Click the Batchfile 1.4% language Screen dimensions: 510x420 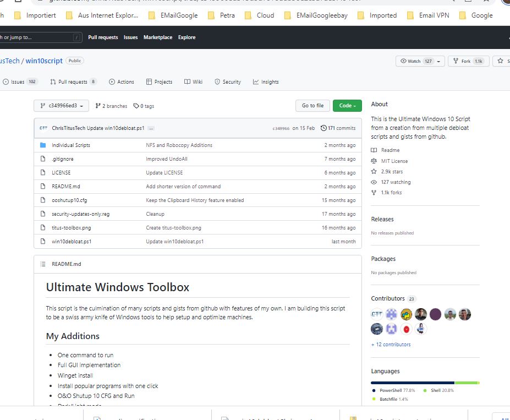[390, 399]
